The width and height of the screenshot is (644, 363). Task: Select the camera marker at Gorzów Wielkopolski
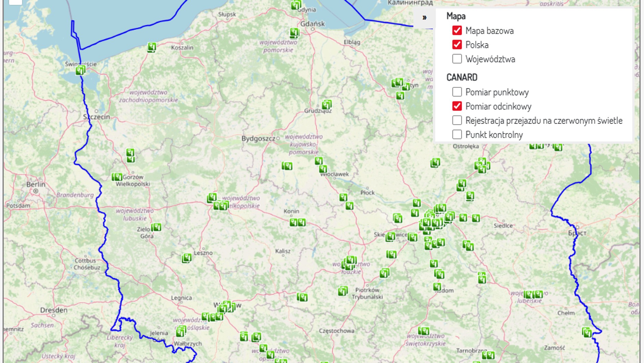117,177
